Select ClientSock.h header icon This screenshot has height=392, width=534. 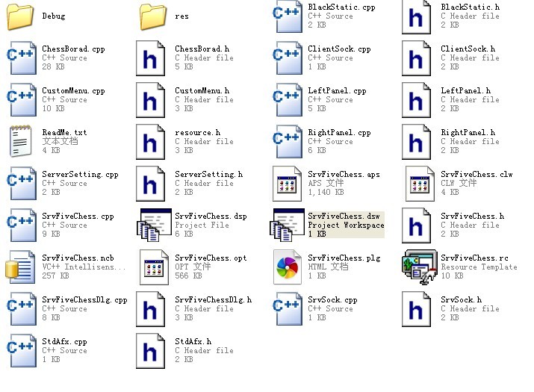tap(416, 58)
